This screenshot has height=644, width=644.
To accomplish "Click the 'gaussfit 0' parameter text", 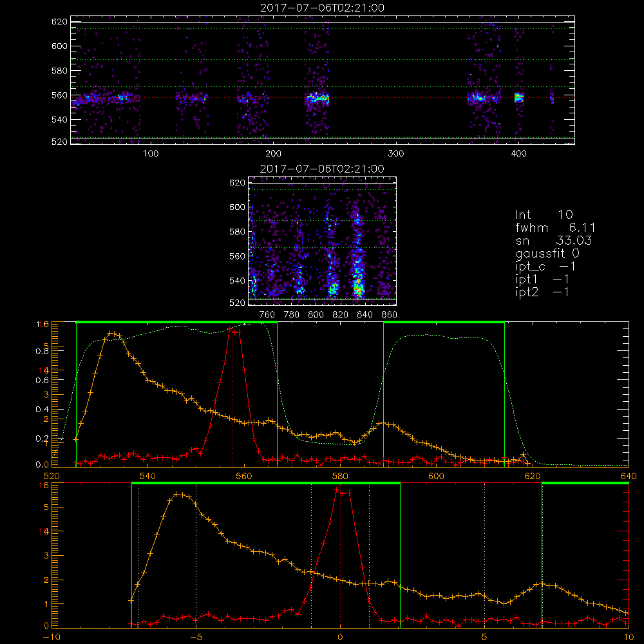I will click(x=547, y=253).
